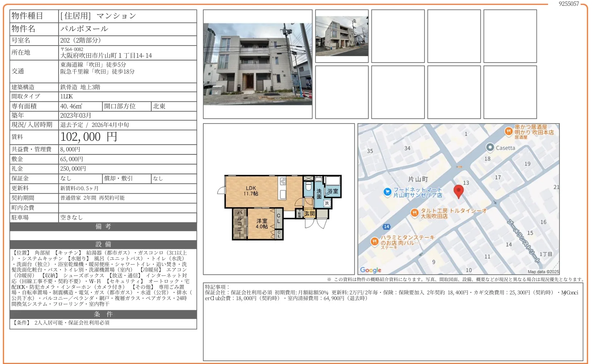Click the route 14 road shield icon

(x=386, y=226)
